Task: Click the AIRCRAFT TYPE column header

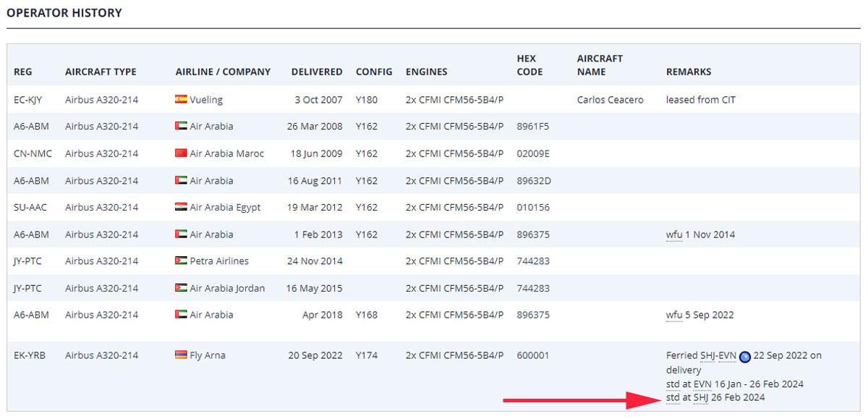Action: click(x=101, y=72)
